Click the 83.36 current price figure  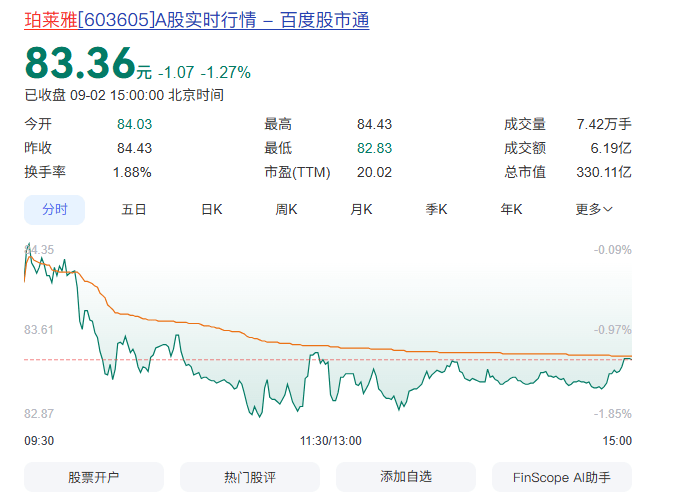click(80, 63)
